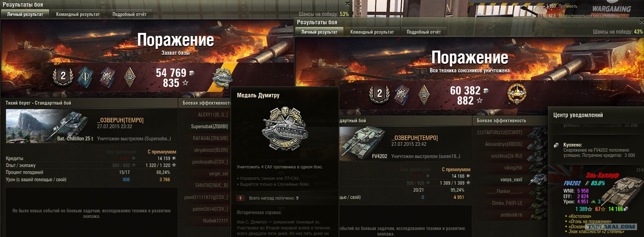Click the rhombus medal in left results window

[129, 77]
